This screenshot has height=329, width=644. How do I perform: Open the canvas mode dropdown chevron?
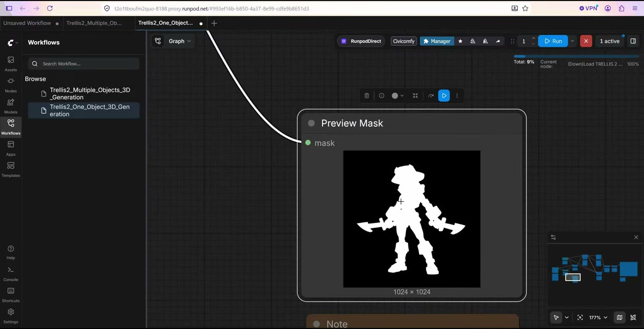[x=567, y=317]
